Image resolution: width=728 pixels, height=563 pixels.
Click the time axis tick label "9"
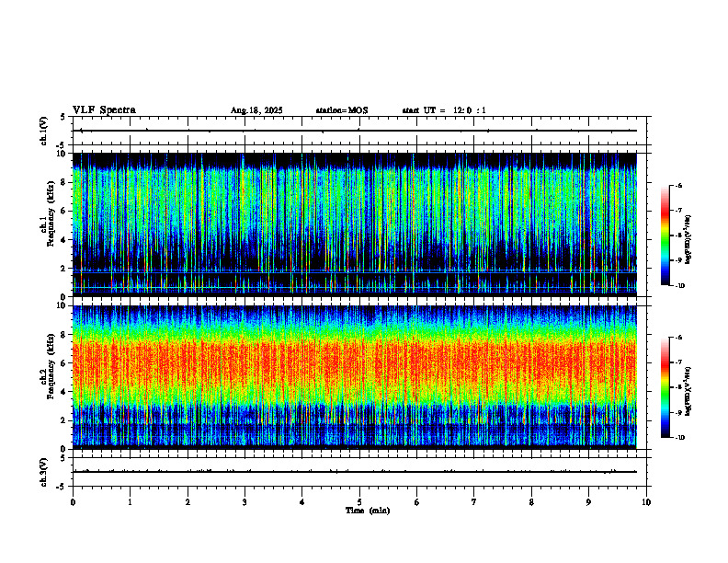pos(588,502)
